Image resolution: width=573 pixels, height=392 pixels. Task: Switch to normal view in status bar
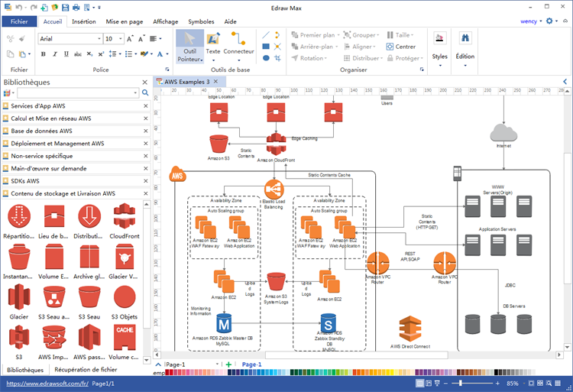coord(420,384)
